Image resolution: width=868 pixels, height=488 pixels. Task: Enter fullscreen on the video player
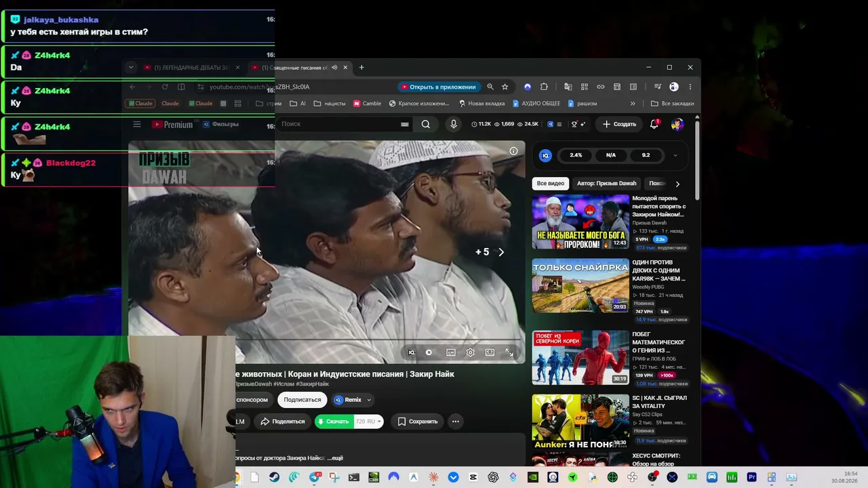509,352
